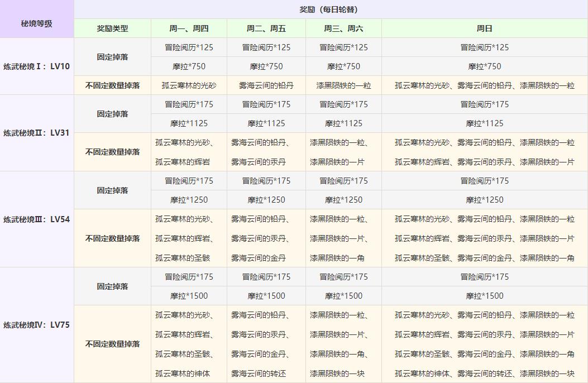Click the 炼武秘境Ⅱ：LV31 row label
The width and height of the screenshot is (588, 383).
[x=37, y=133]
